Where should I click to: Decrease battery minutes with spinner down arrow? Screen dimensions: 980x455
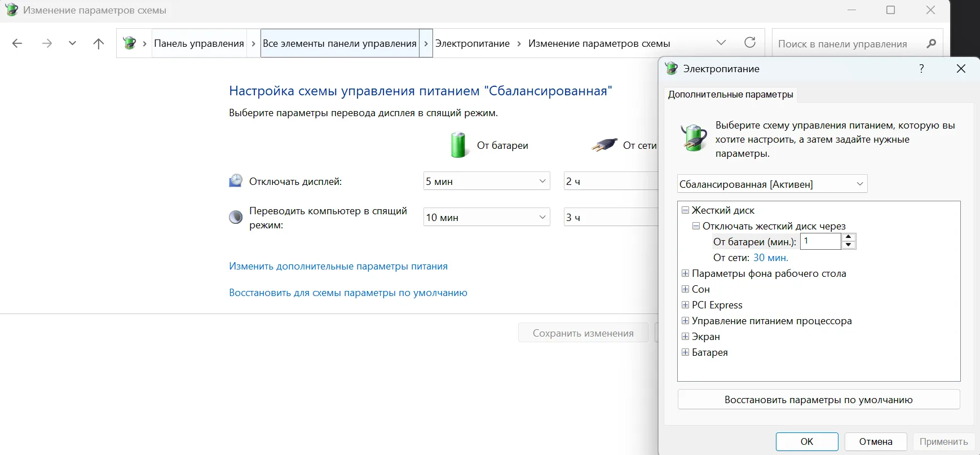pos(849,245)
